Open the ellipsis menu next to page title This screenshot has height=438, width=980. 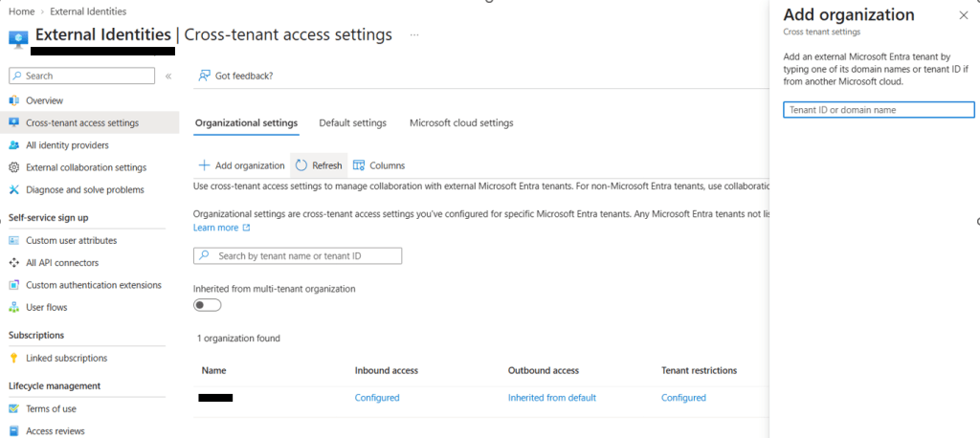pos(414,35)
